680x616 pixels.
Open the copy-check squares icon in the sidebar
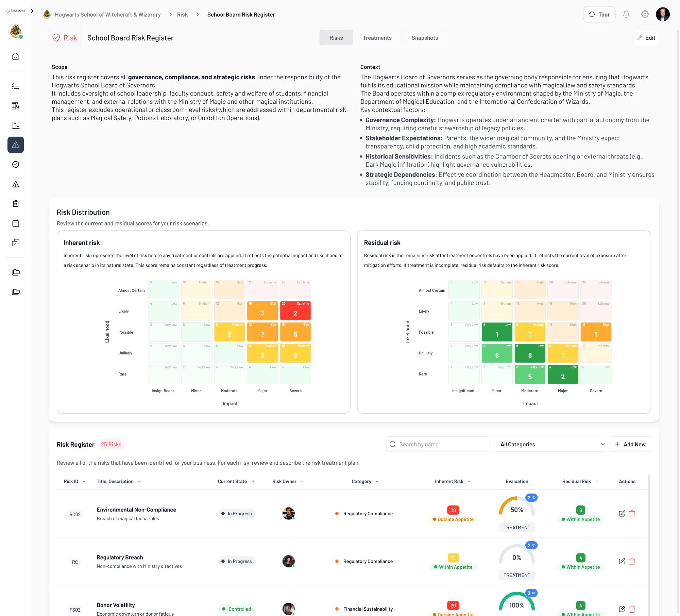(x=16, y=243)
